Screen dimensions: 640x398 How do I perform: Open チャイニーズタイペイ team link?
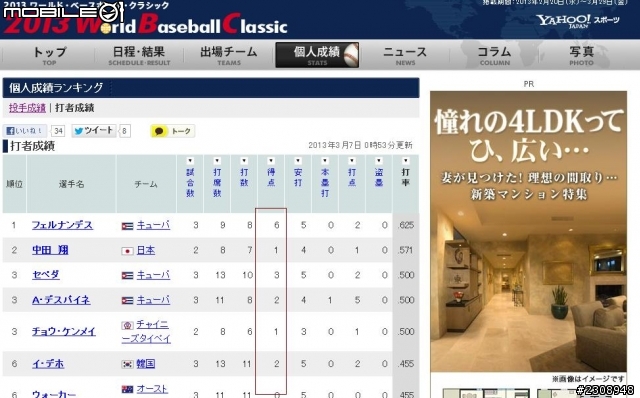click(146, 331)
